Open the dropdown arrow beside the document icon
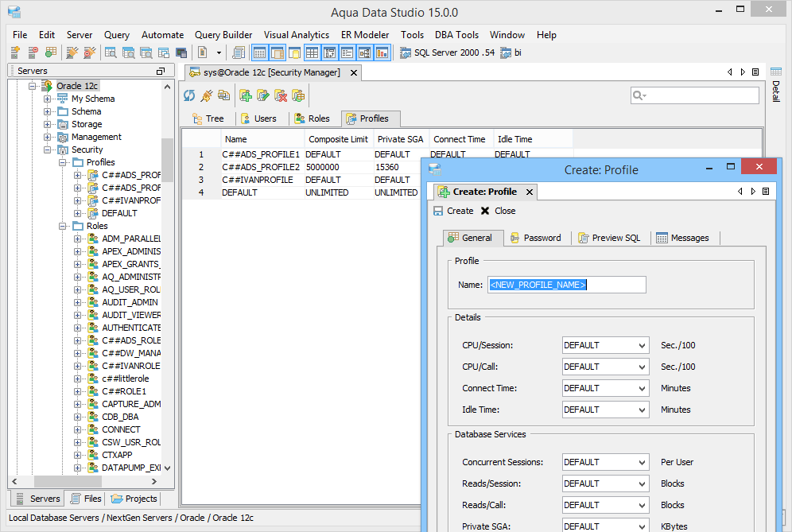Viewport: 792px width, 532px height. (x=219, y=52)
